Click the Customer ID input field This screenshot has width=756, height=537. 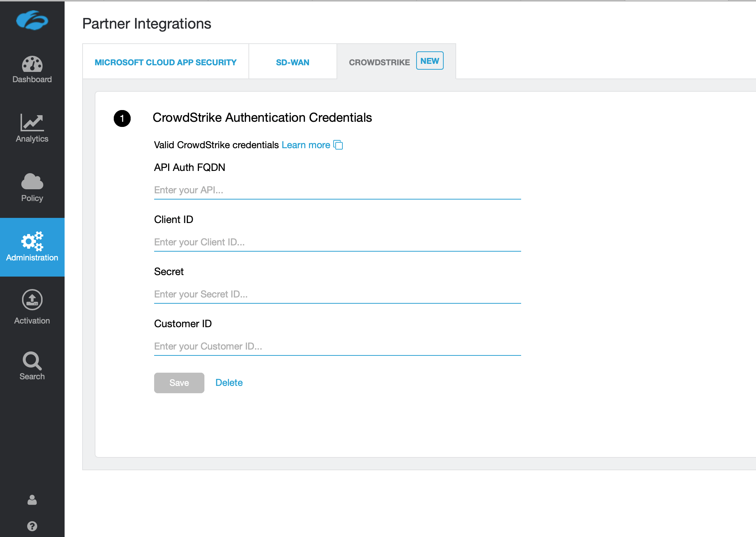[337, 346]
